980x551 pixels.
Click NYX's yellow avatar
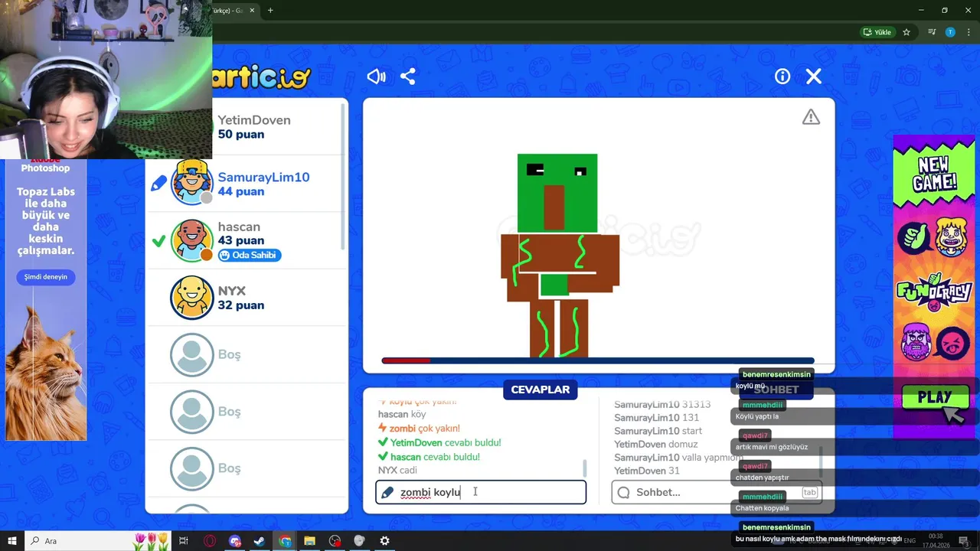click(x=191, y=297)
